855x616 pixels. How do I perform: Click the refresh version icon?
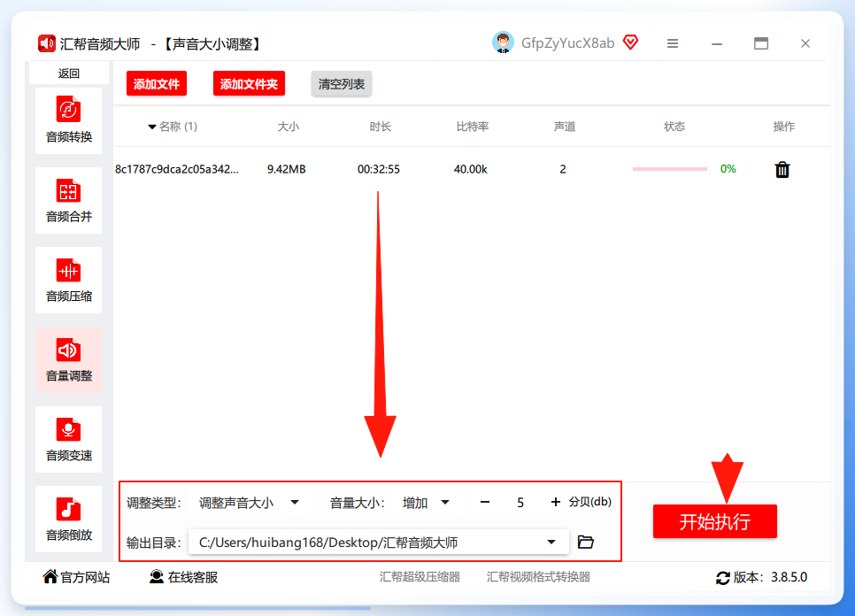(x=723, y=578)
